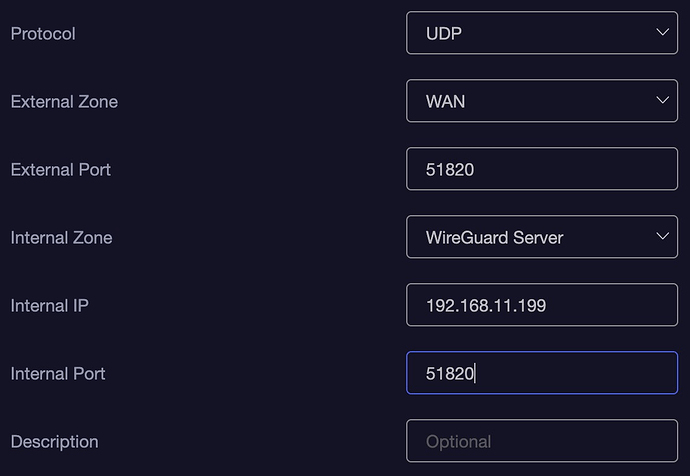Image resolution: width=690 pixels, height=476 pixels.
Task: Click the UDP value text in Protocol
Action: [x=444, y=34]
